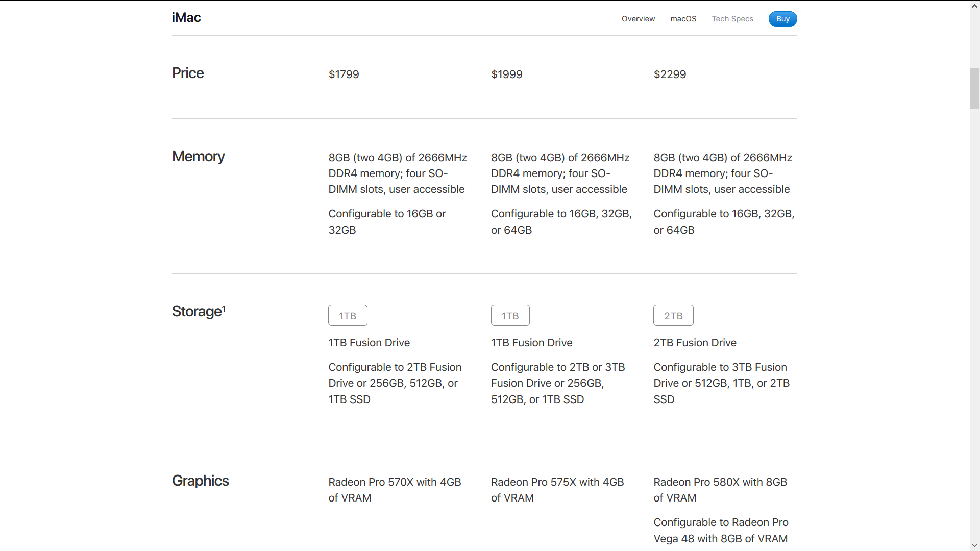
Task: Select the 2TB storage badge
Action: [673, 315]
